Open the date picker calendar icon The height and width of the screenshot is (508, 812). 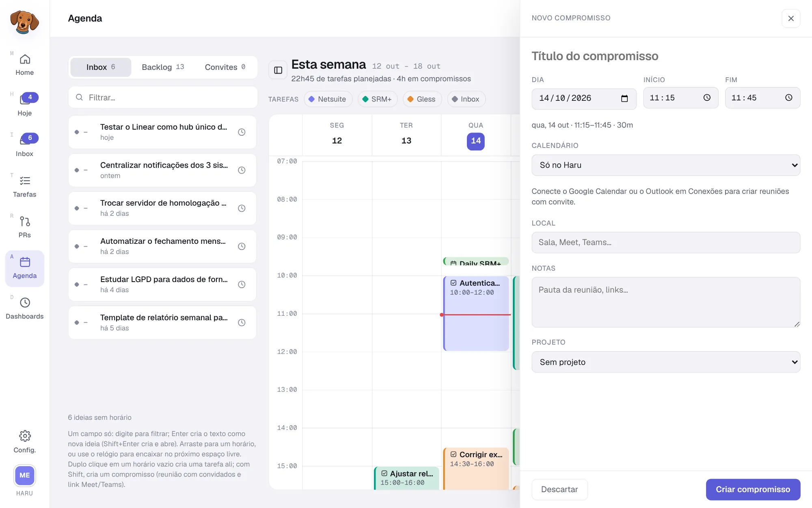tap(624, 98)
